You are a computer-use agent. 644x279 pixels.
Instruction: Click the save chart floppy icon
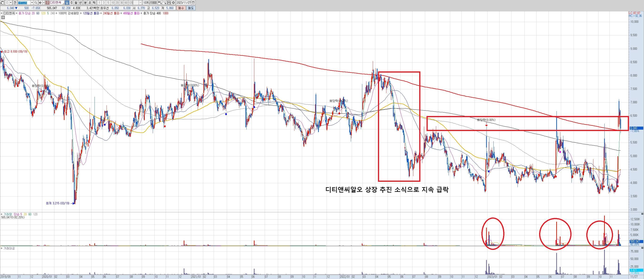pos(169,3)
